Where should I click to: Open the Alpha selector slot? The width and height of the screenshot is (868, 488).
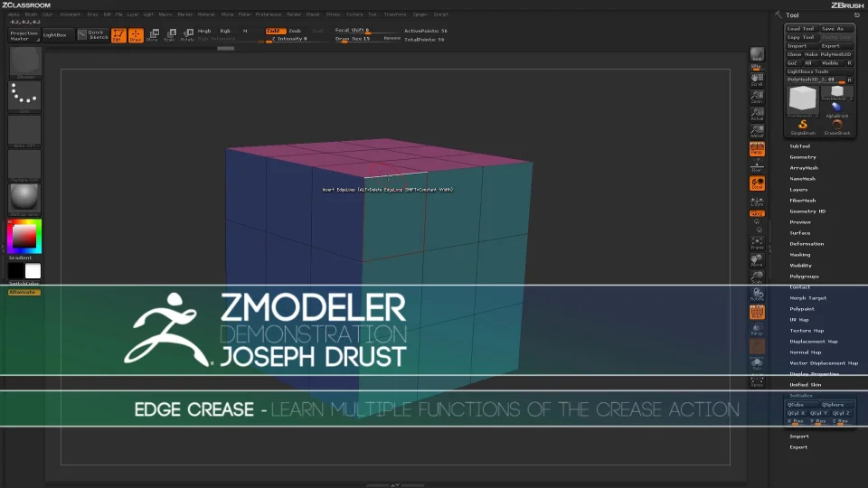point(24,131)
